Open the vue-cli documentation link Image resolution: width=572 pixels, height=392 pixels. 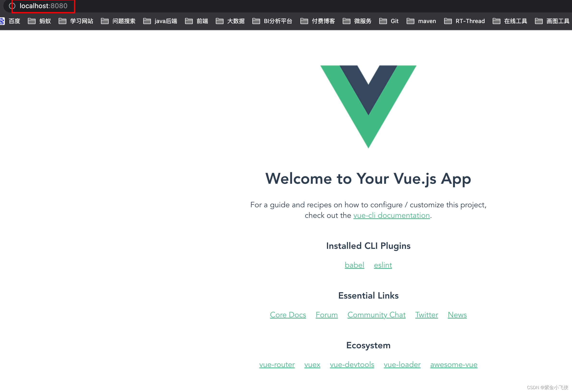tap(390, 215)
